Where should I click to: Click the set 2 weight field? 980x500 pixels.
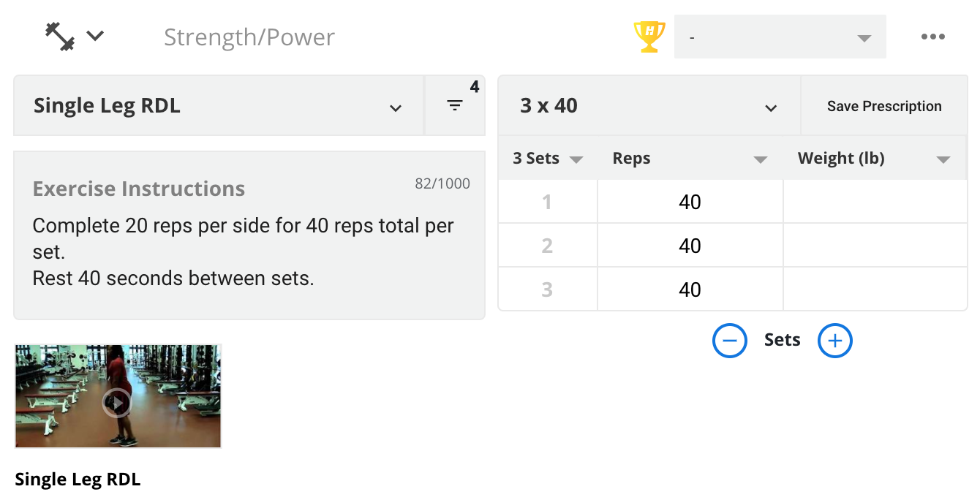(x=875, y=246)
